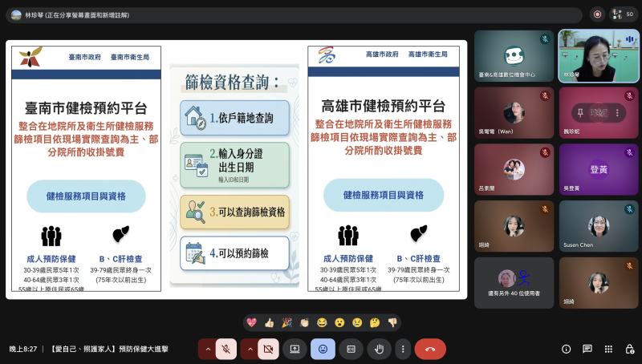Viewport: 642px width, 364px height.
Task: Open microphone audio settings chevron
Action: [208, 349]
